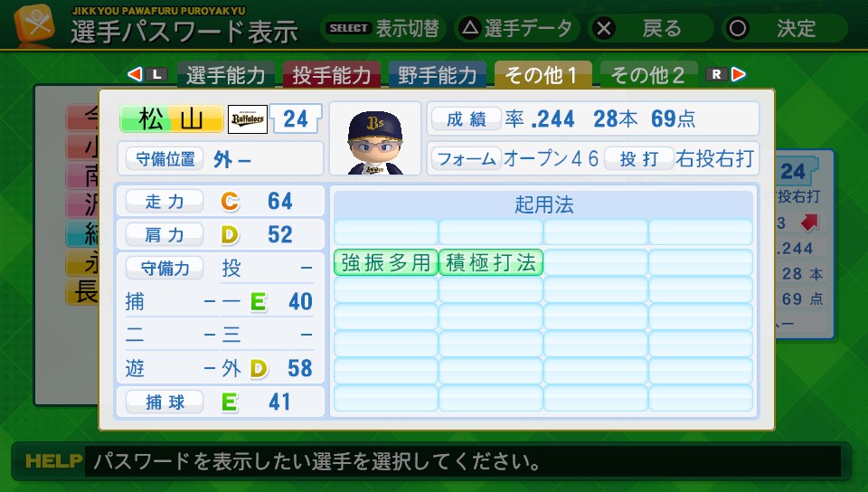This screenshot has height=492, width=868.
Task: Click the 守備位置 label
Action: [164, 159]
